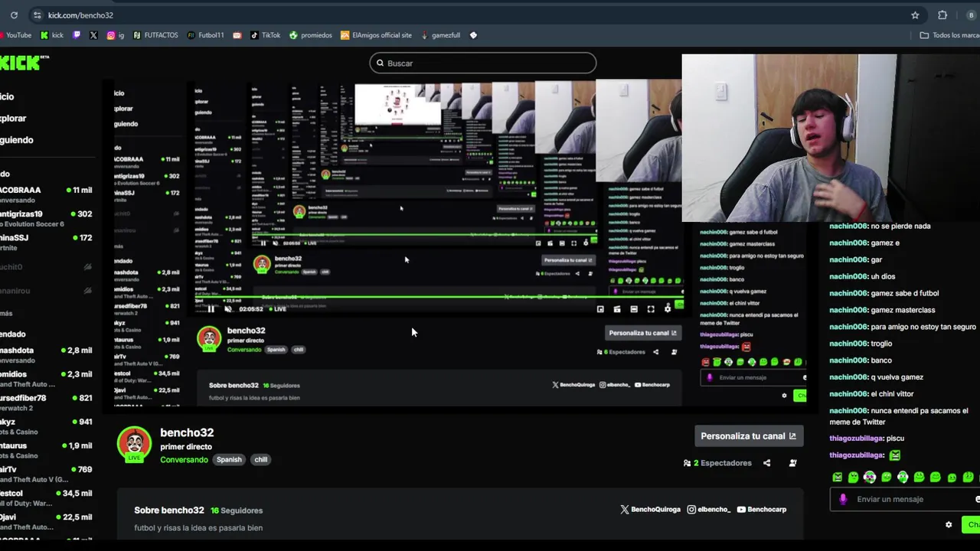Open the ElAmigos official site bookmark
This screenshot has width=980, height=551.
[x=377, y=35]
